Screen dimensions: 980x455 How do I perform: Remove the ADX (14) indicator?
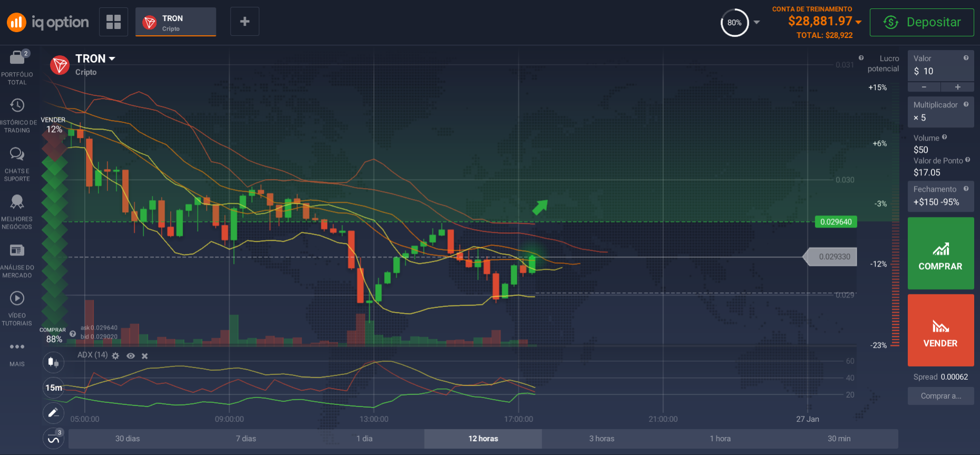(144, 356)
